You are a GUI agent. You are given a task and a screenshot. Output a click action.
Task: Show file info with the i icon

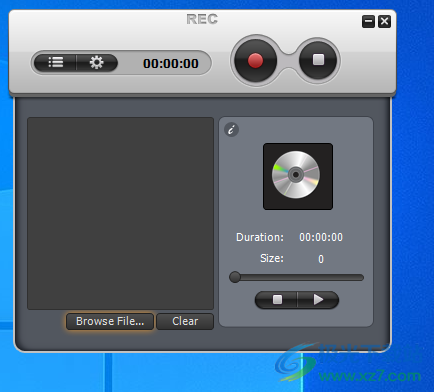[231, 130]
